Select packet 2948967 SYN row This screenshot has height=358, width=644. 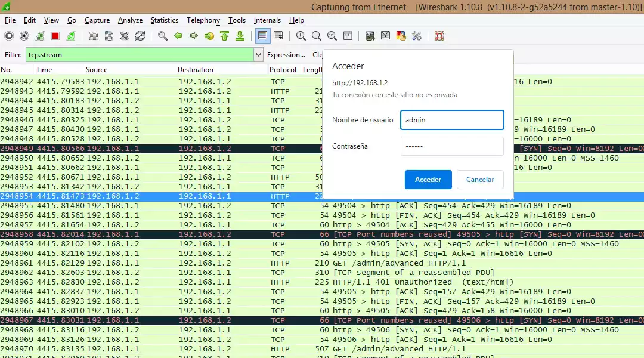(x=322, y=320)
